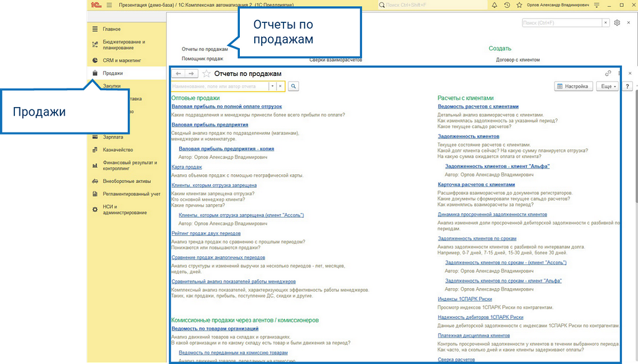
Task: Open the Еще dropdown menu
Action: point(608,86)
